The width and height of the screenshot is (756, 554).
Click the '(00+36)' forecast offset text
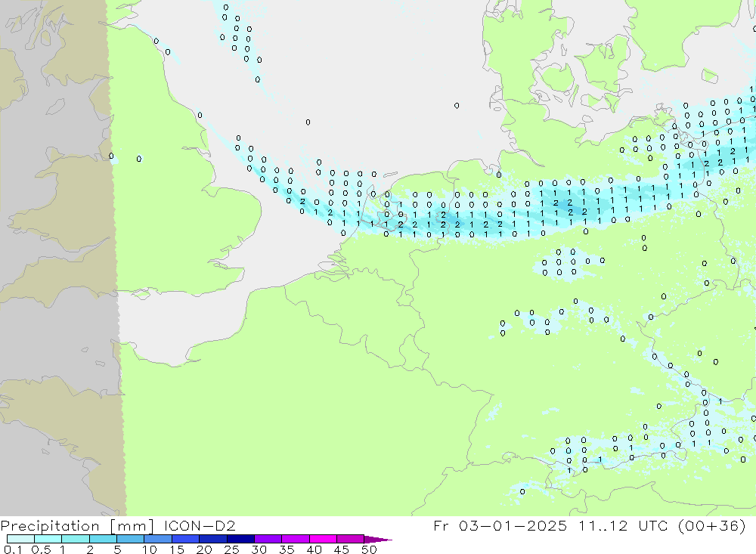(711, 525)
